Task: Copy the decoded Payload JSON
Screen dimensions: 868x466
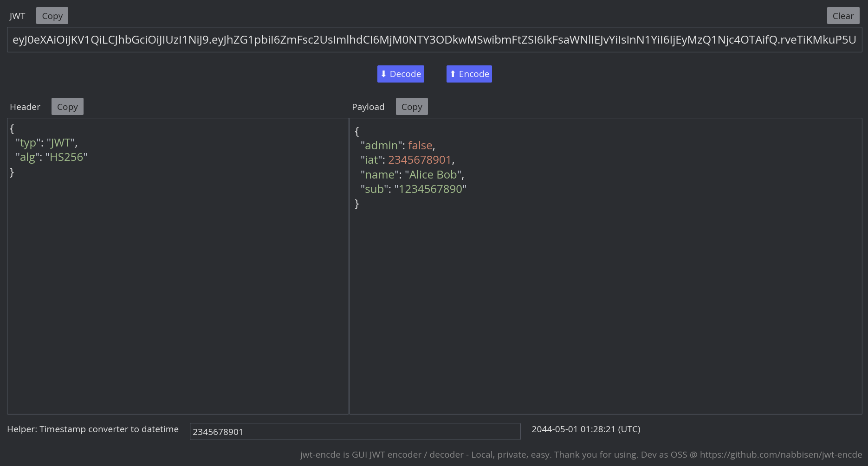Action: (411, 106)
